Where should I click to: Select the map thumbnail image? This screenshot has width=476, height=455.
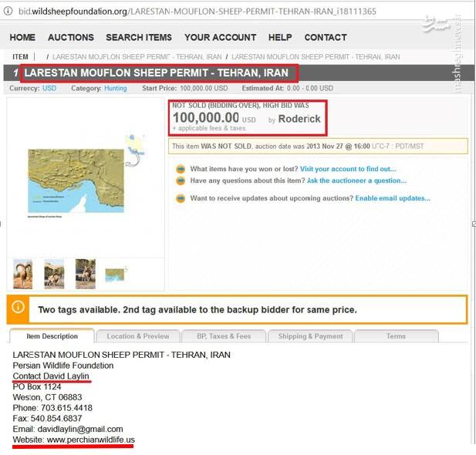click(116, 275)
